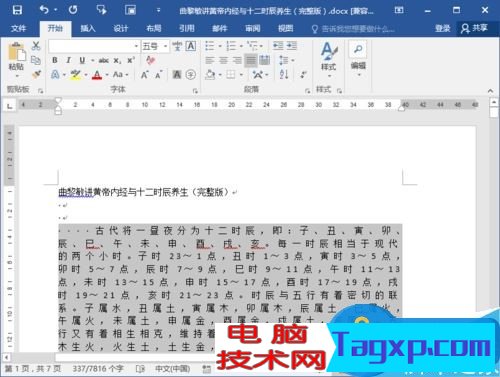This screenshot has height=377, width=500.
Task: Open the Paragraph dialog launcher
Action: pyautogui.click(x=307, y=91)
